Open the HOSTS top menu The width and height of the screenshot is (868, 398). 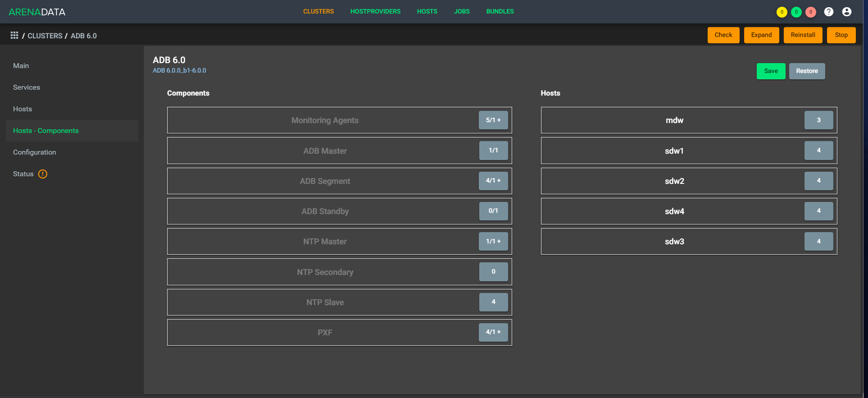[427, 11]
